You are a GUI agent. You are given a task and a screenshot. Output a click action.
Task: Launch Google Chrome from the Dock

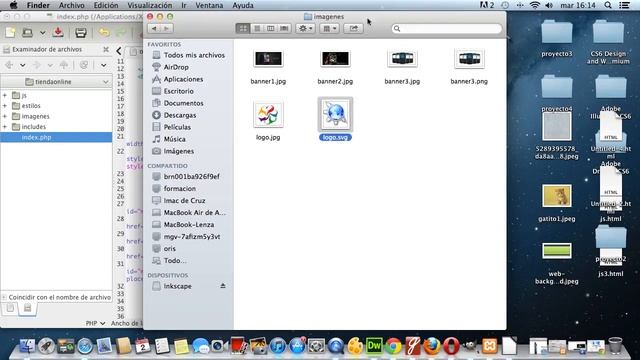pos(393,346)
